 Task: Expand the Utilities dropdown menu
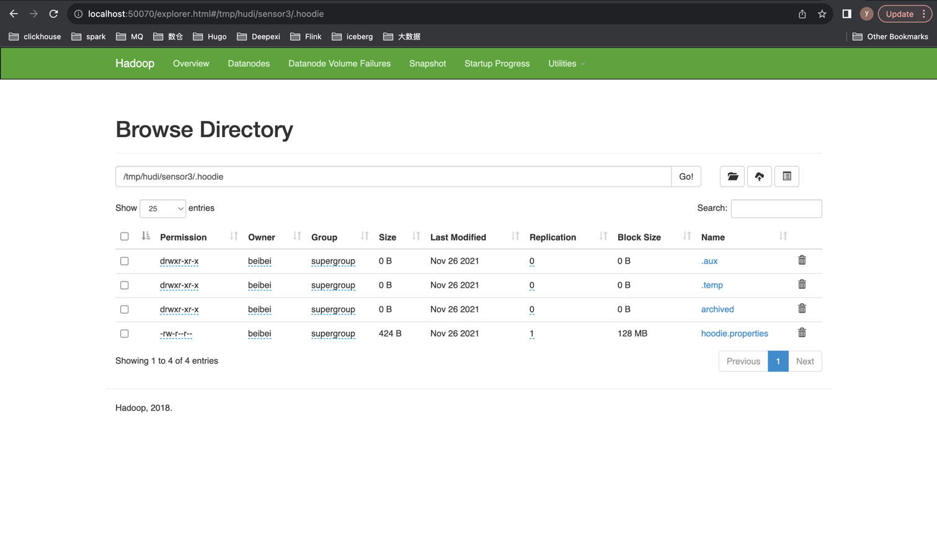[566, 63]
